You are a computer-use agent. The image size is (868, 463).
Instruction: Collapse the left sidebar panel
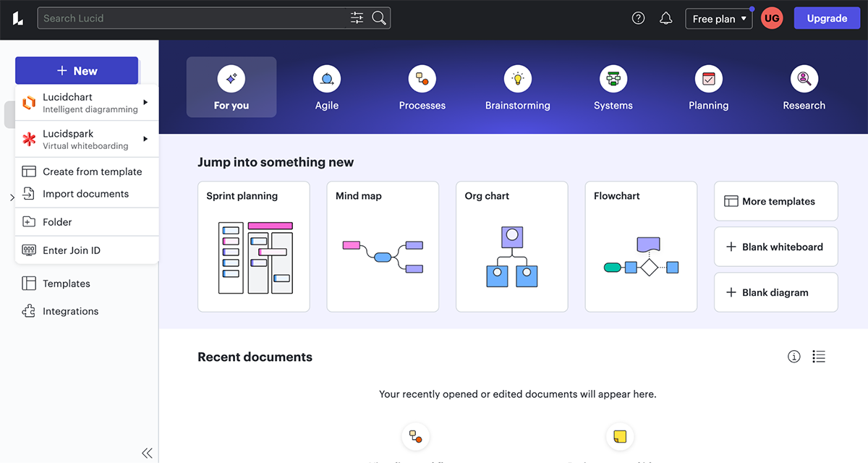coord(147,453)
